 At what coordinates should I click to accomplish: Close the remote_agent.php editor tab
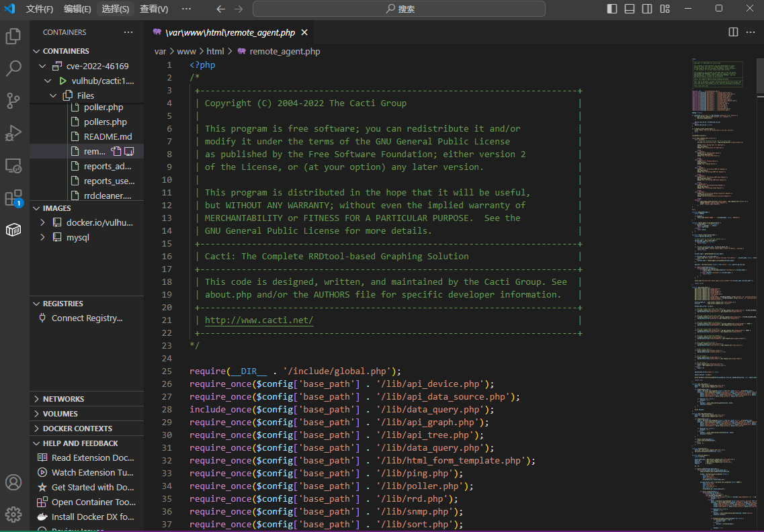tap(304, 32)
